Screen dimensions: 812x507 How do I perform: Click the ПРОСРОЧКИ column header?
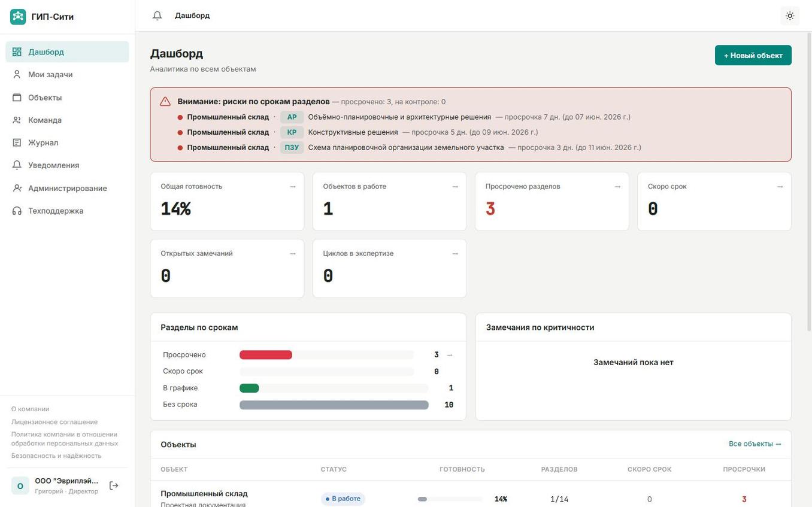tap(744, 469)
